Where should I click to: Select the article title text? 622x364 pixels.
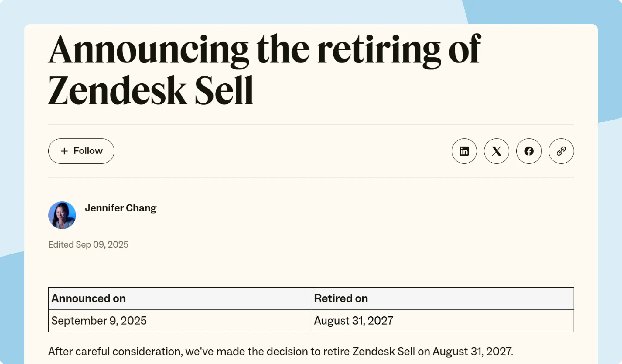pyautogui.click(x=264, y=70)
